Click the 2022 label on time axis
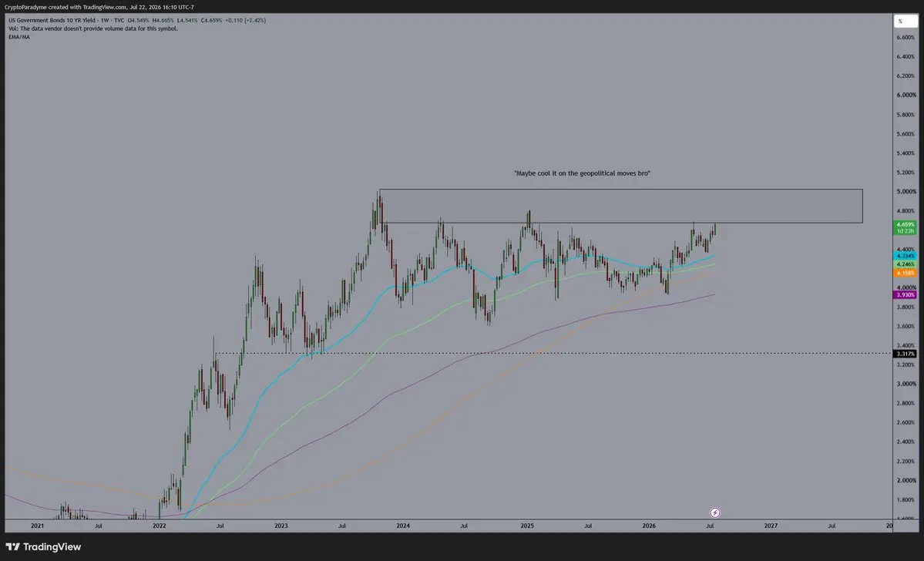 pyautogui.click(x=159, y=526)
